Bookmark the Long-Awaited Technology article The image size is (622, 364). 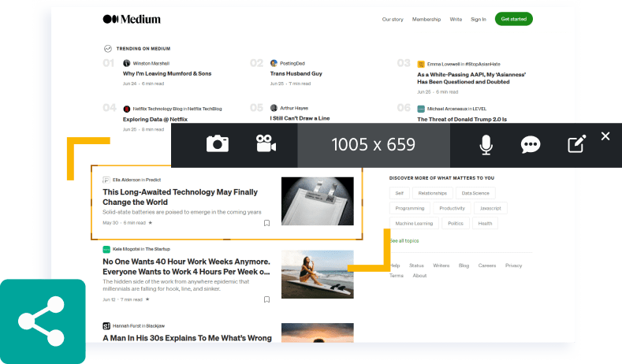(267, 223)
